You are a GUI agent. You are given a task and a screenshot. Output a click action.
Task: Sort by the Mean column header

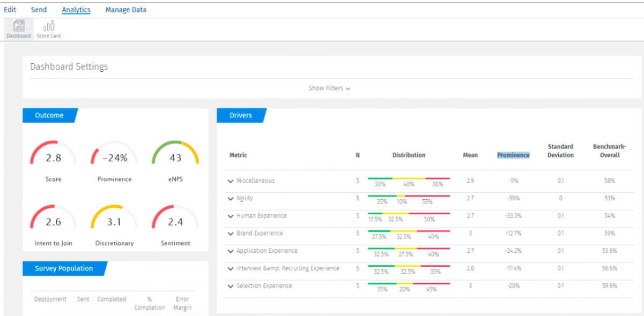click(470, 155)
